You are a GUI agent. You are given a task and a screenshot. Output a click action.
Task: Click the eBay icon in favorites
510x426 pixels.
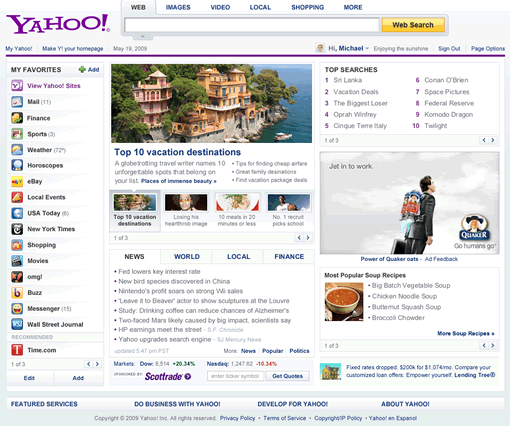(x=17, y=181)
